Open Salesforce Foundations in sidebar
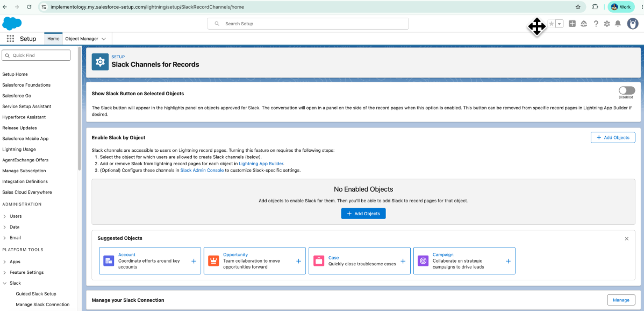Screen dimensions: 644x311 (x=26, y=85)
